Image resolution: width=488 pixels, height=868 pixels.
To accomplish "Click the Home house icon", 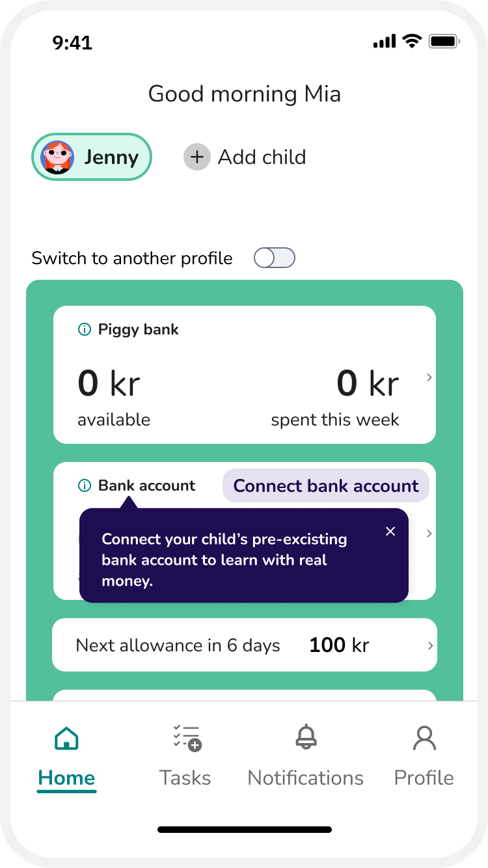I will (x=66, y=739).
